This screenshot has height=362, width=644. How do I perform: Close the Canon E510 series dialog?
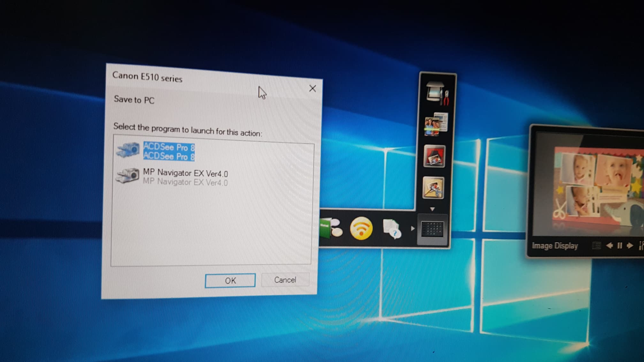click(312, 88)
